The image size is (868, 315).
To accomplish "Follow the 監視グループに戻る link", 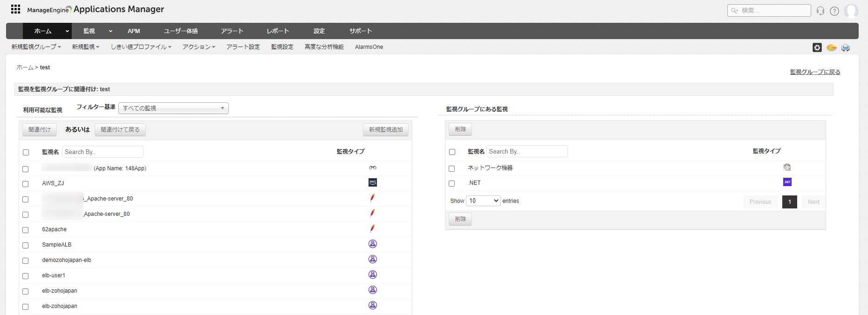I will (815, 72).
